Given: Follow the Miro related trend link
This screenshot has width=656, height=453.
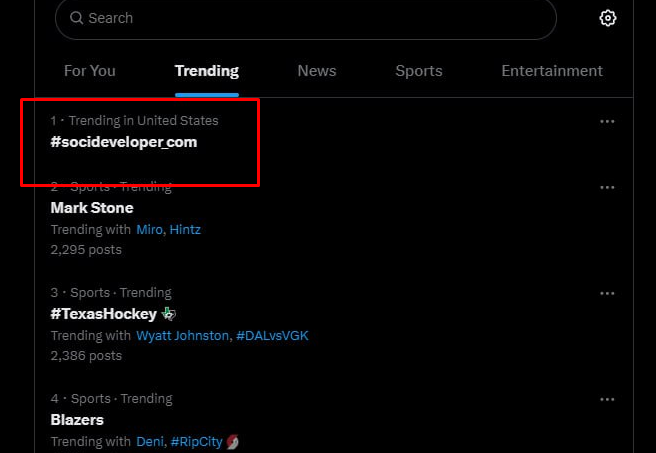Looking at the screenshot, I should coord(149,230).
